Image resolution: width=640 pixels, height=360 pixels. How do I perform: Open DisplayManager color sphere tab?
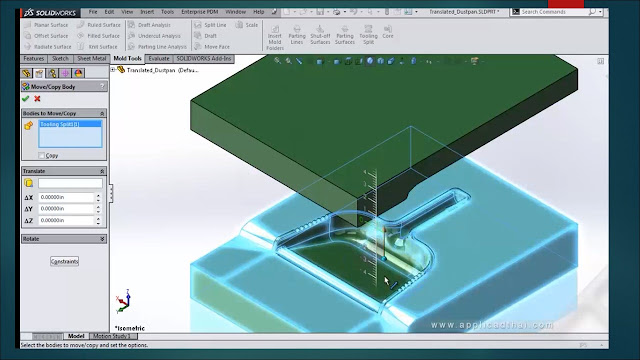(x=78, y=73)
